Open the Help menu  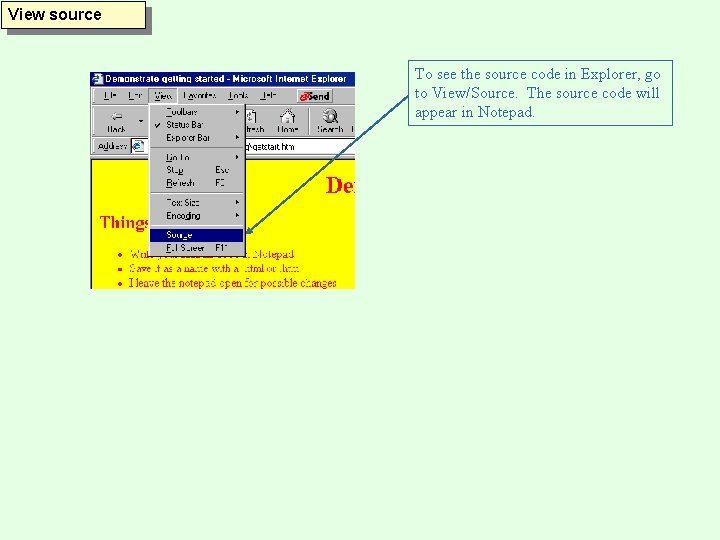(x=268, y=96)
